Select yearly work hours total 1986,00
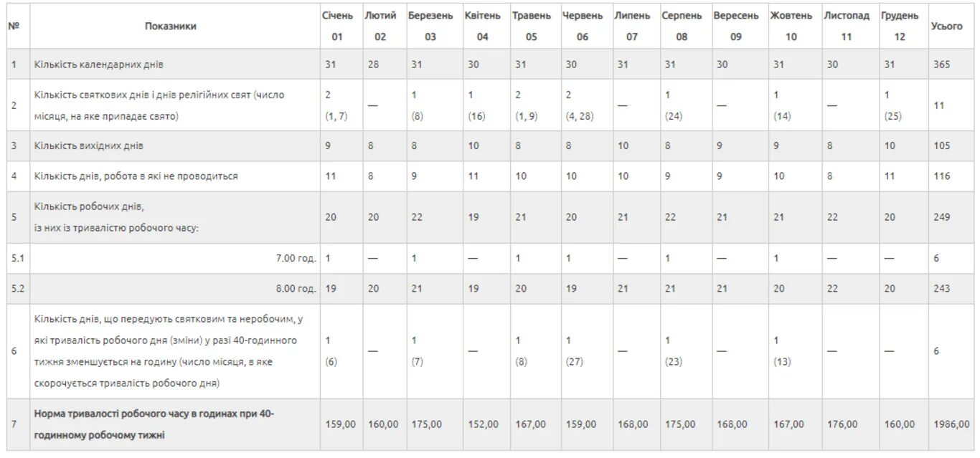 pyautogui.click(x=951, y=424)
